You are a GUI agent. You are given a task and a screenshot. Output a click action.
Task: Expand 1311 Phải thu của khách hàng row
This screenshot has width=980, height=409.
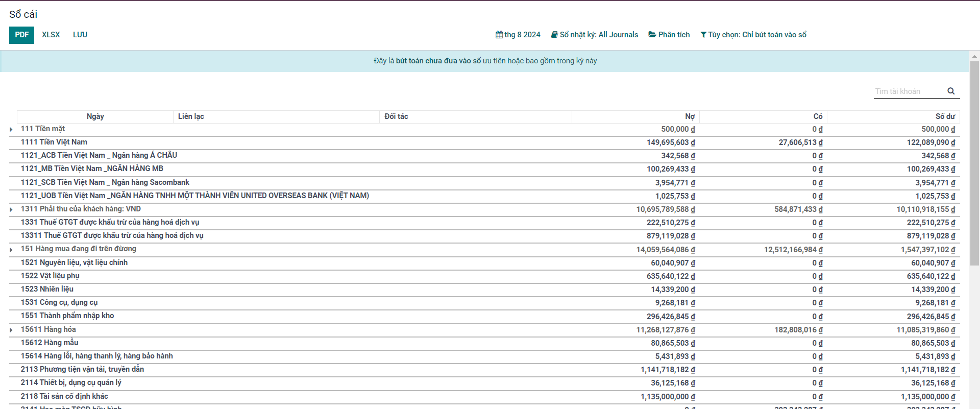pyautogui.click(x=11, y=210)
